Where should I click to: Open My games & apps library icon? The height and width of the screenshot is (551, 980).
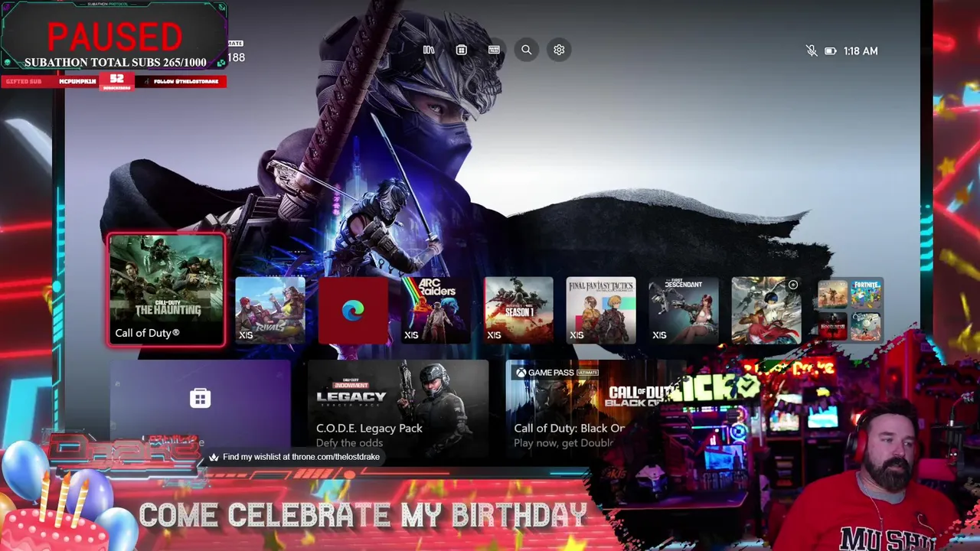coord(429,50)
